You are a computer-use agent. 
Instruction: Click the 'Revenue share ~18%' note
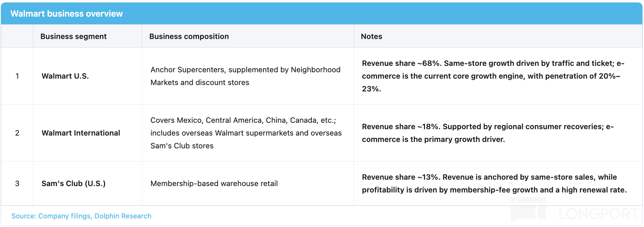coord(488,133)
